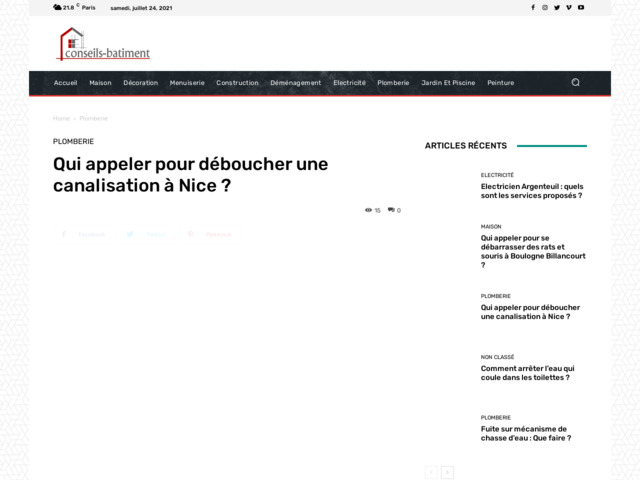Click the cloud weather icon
Image resolution: width=640 pixels, height=480 pixels.
coord(57,7)
